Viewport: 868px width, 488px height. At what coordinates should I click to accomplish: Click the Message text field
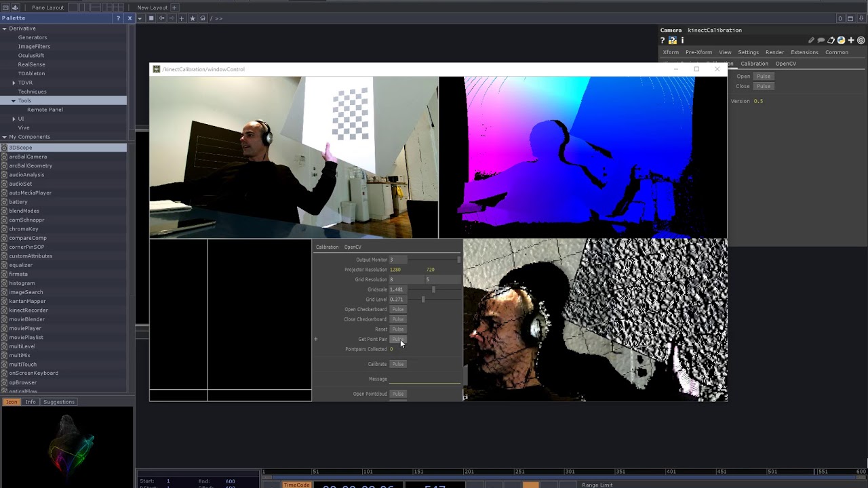pyautogui.click(x=425, y=379)
